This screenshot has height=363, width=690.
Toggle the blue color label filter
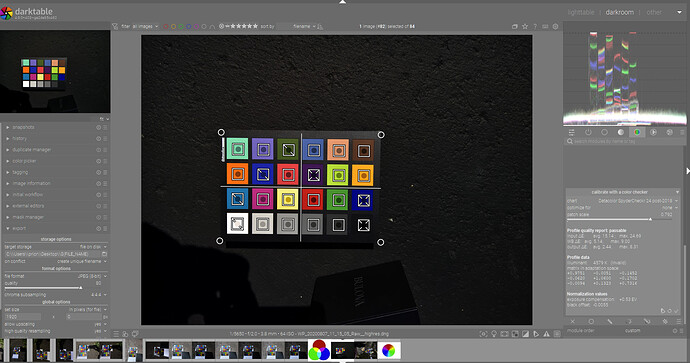click(x=188, y=26)
